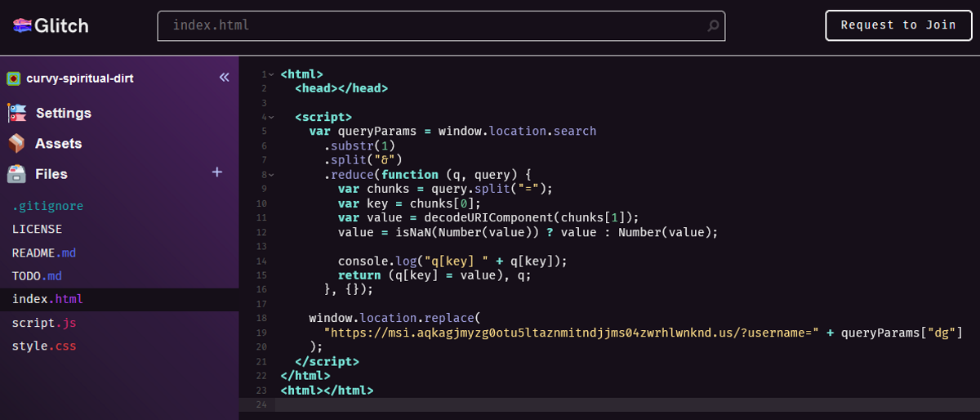Viewport: 980px width, 420px height.
Task: Click the search magnifier icon
Action: tap(713, 26)
